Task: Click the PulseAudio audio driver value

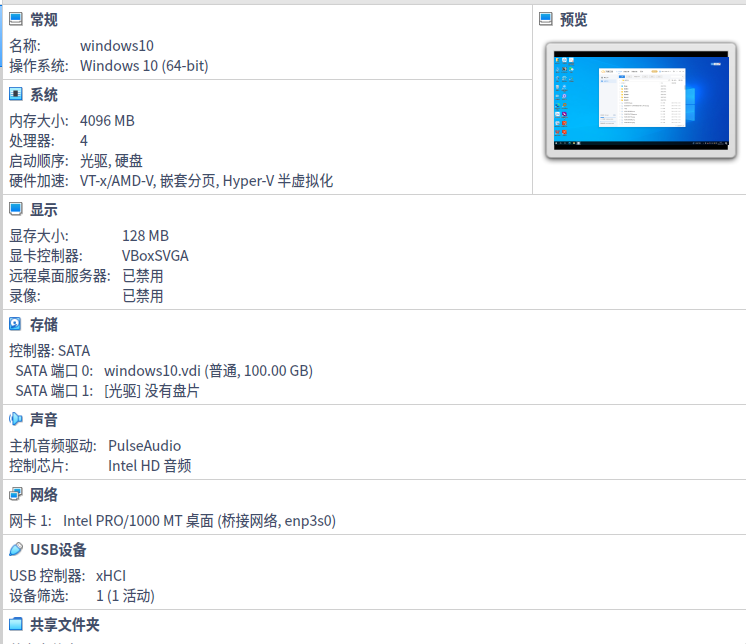Action: coord(145,446)
